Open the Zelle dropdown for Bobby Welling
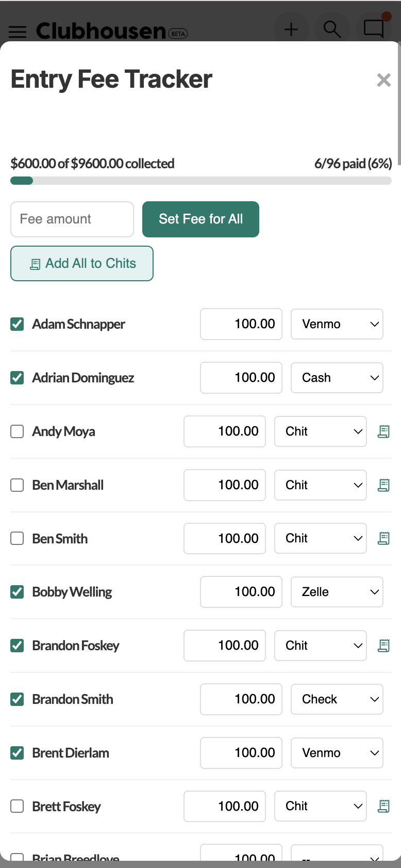 [x=337, y=592]
